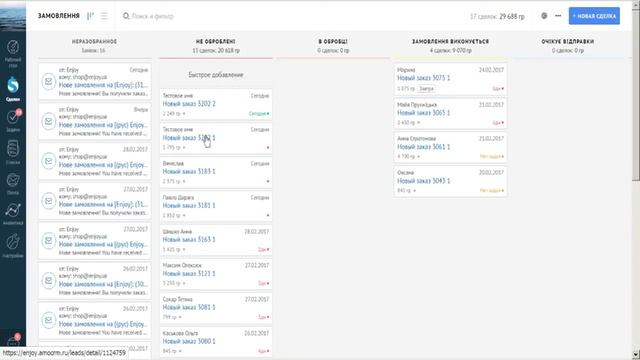Click the Завтра tag on order 3075 1
The width and height of the screenshot is (640, 360).
click(x=427, y=89)
